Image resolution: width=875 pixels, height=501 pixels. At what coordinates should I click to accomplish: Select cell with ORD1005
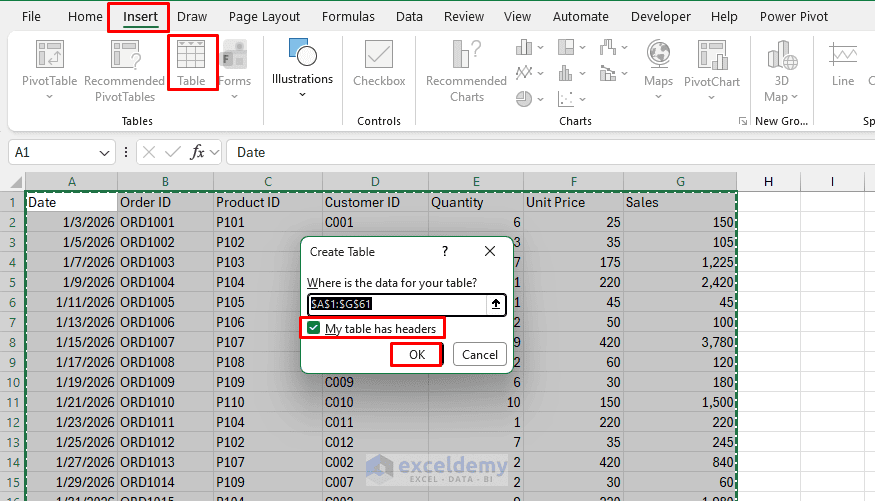point(165,302)
